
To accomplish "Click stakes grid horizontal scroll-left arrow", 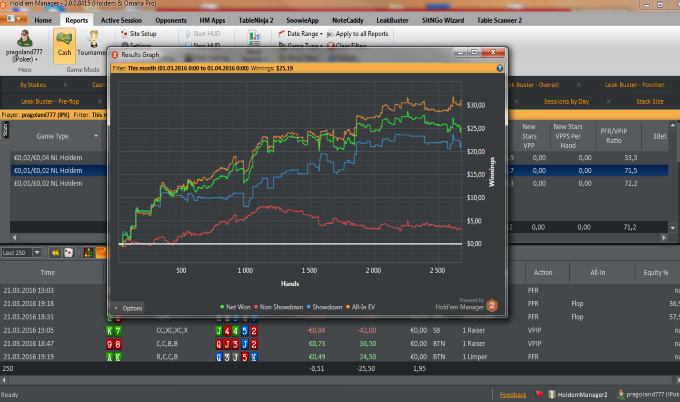I will click(15, 237).
